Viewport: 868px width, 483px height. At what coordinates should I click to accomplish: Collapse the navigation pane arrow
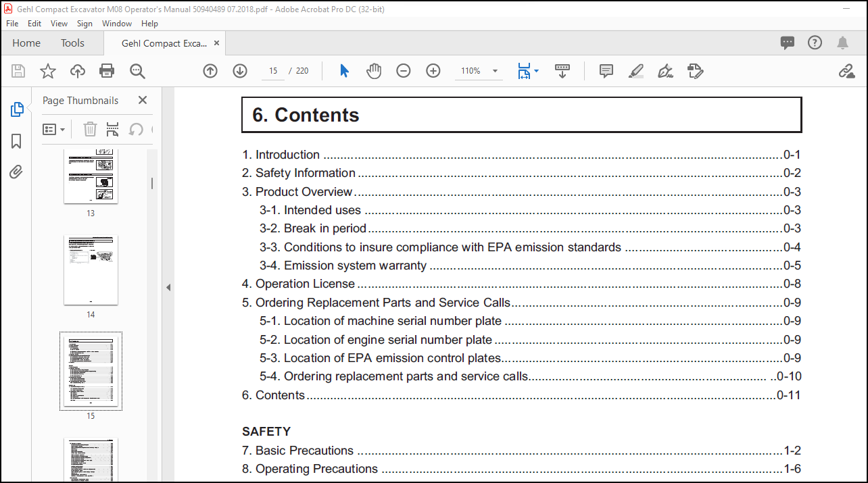[168, 287]
